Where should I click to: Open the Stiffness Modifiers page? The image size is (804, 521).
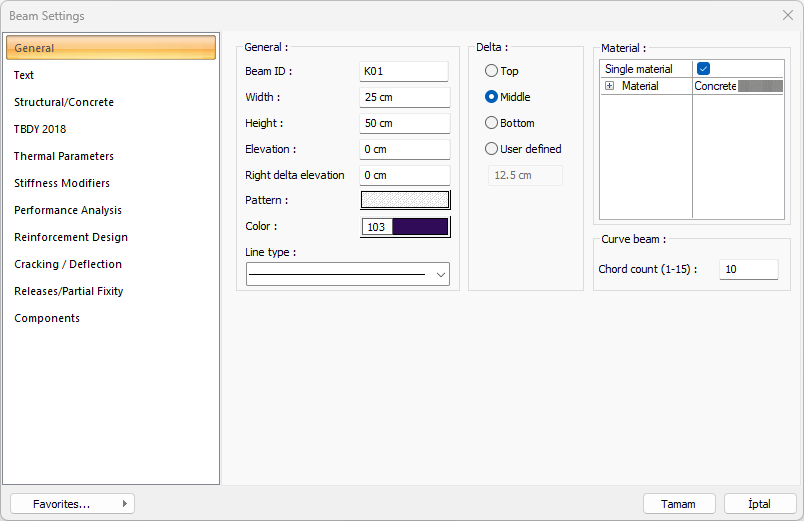coord(62,183)
